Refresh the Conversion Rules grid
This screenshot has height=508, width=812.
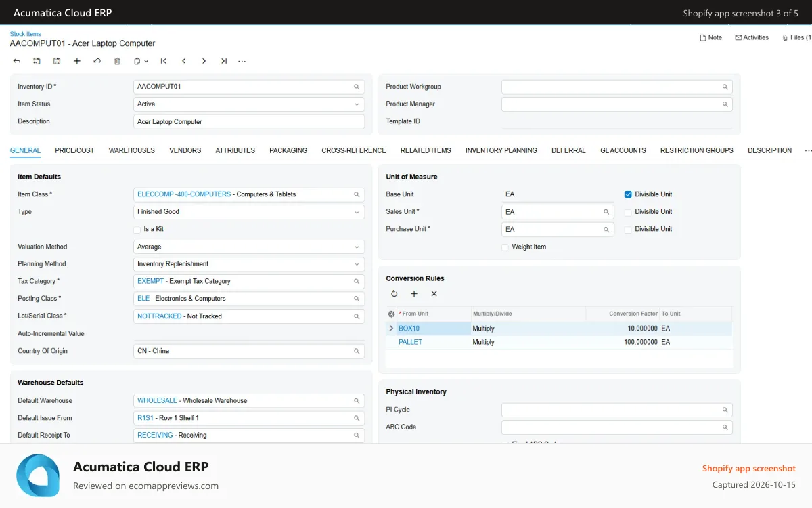pos(394,294)
